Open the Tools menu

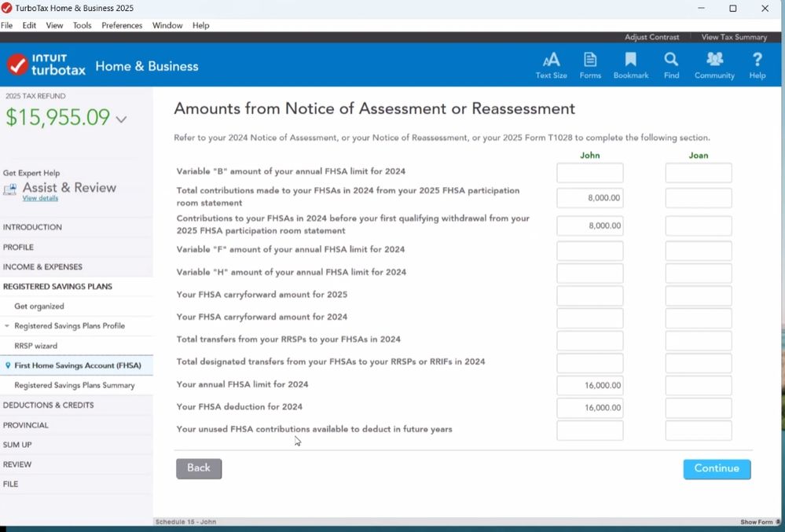click(x=82, y=25)
